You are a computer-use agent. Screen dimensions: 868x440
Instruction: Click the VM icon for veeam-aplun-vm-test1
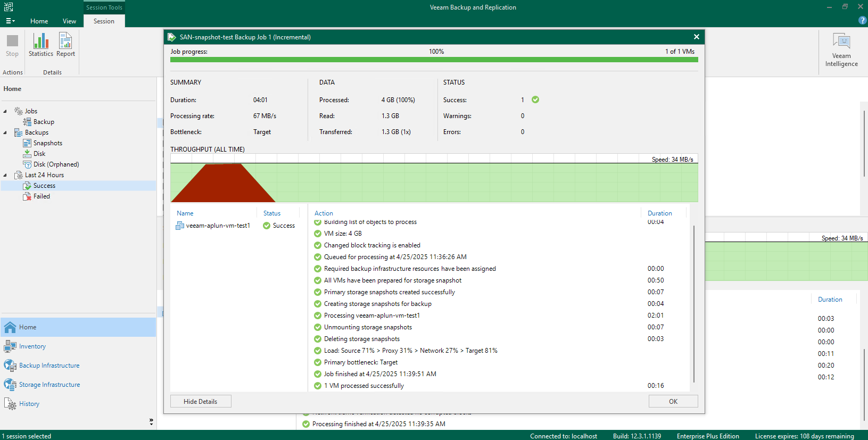tap(180, 226)
